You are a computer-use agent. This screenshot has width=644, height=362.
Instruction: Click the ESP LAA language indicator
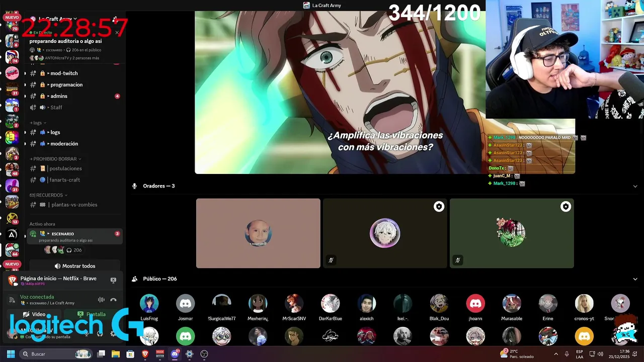coord(580,354)
